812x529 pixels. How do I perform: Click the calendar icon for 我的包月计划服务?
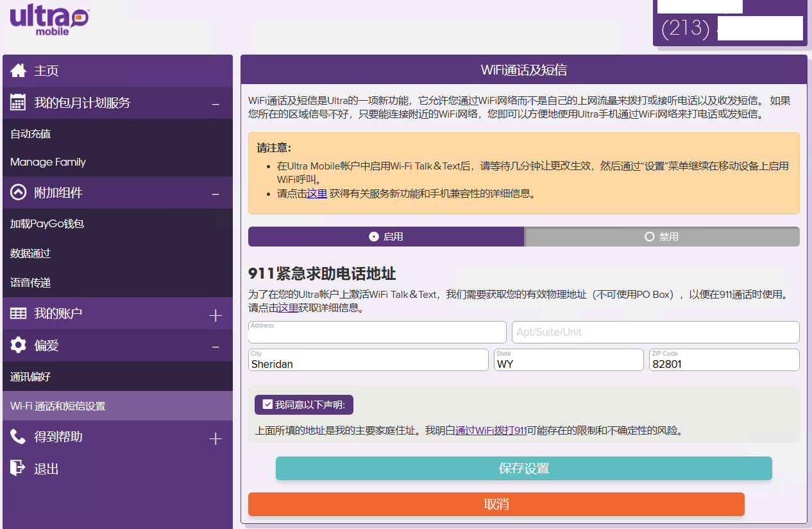(19, 103)
